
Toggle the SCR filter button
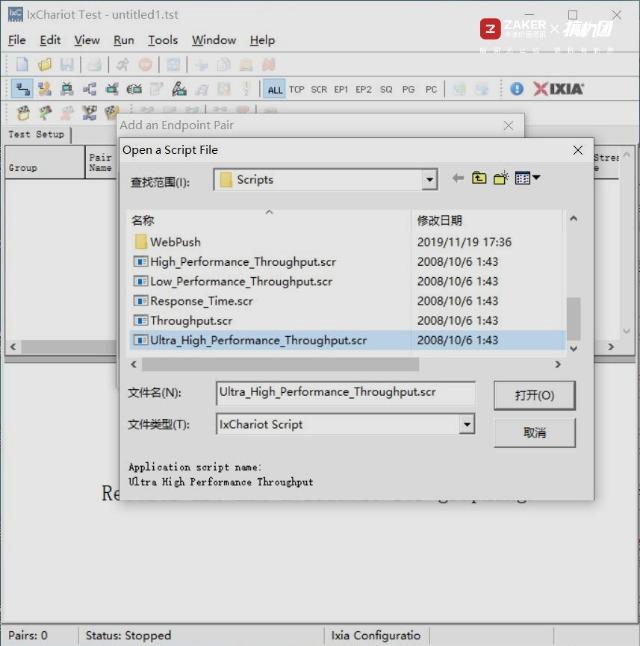pos(319,89)
